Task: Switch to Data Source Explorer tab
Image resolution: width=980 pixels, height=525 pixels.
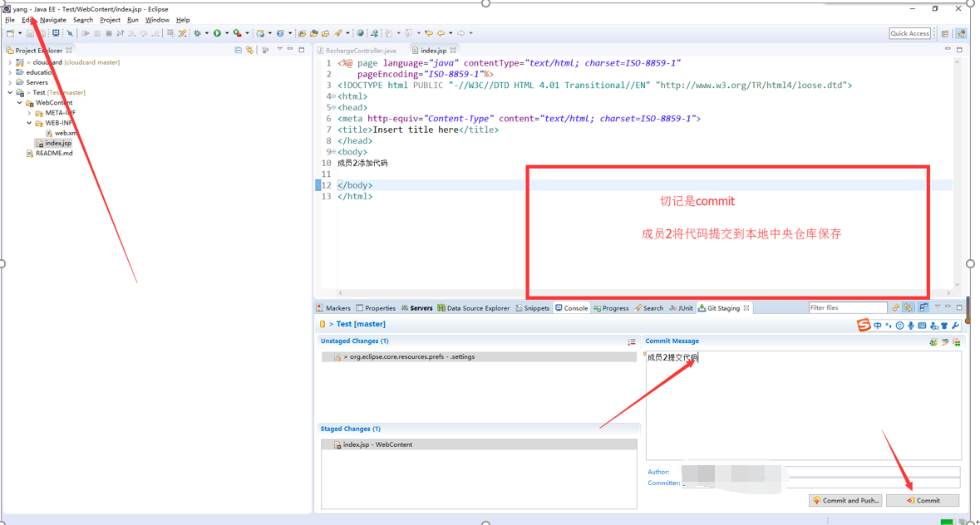Action: click(x=473, y=307)
